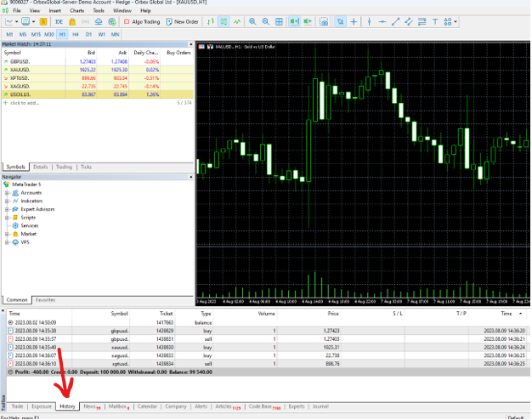
Task: Tile windows with the grid icon
Action: tap(279, 22)
